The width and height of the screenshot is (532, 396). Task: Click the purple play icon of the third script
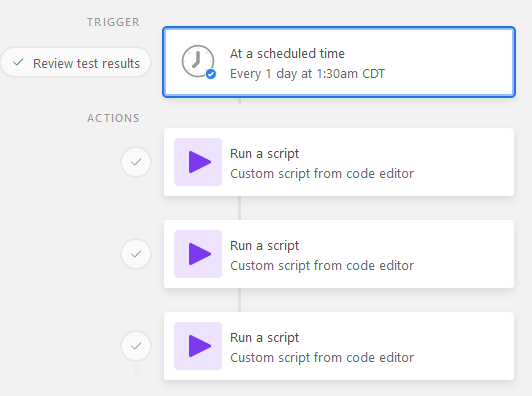pos(198,346)
